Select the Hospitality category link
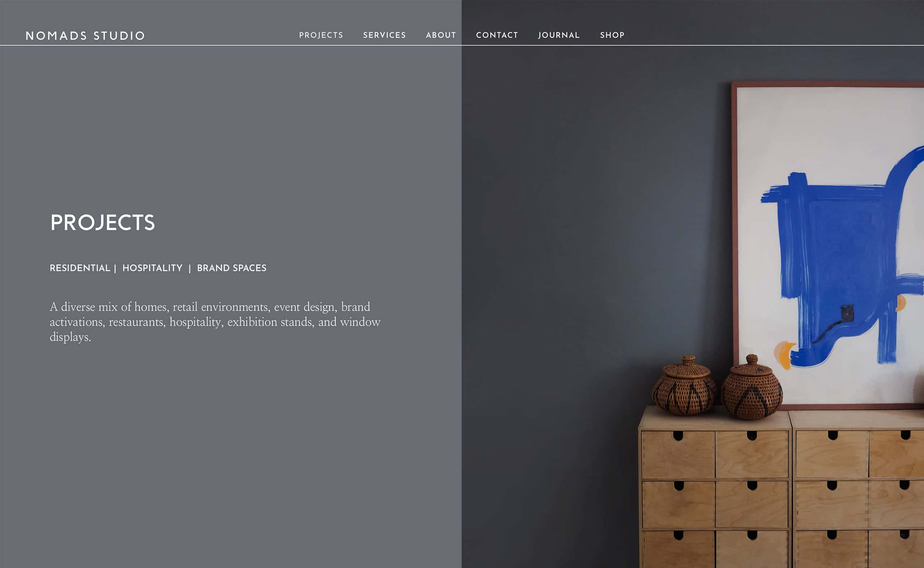Viewport: 924px width, 568px height. 152,268
